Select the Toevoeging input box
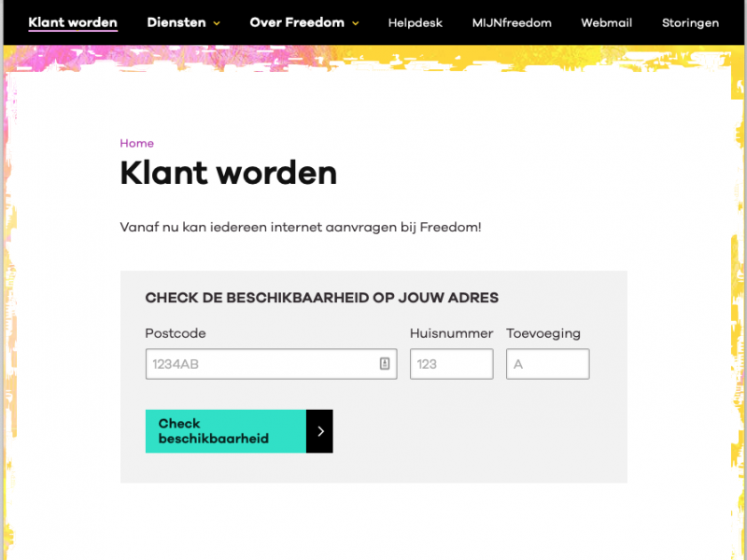 [547, 364]
